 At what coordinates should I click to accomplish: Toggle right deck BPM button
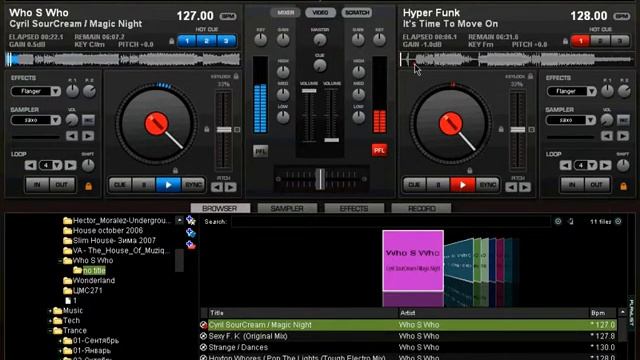(622, 16)
